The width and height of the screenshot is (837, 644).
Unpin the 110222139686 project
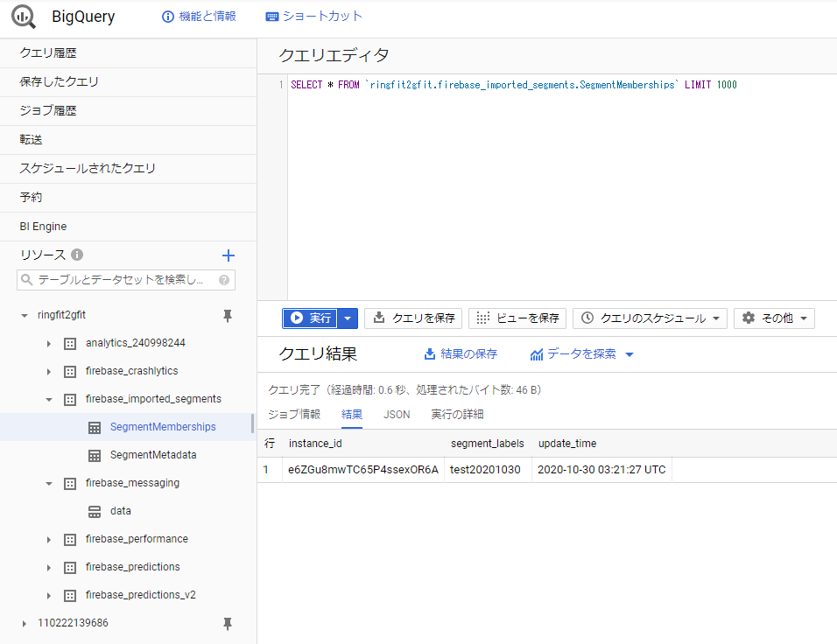tap(228, 623)
